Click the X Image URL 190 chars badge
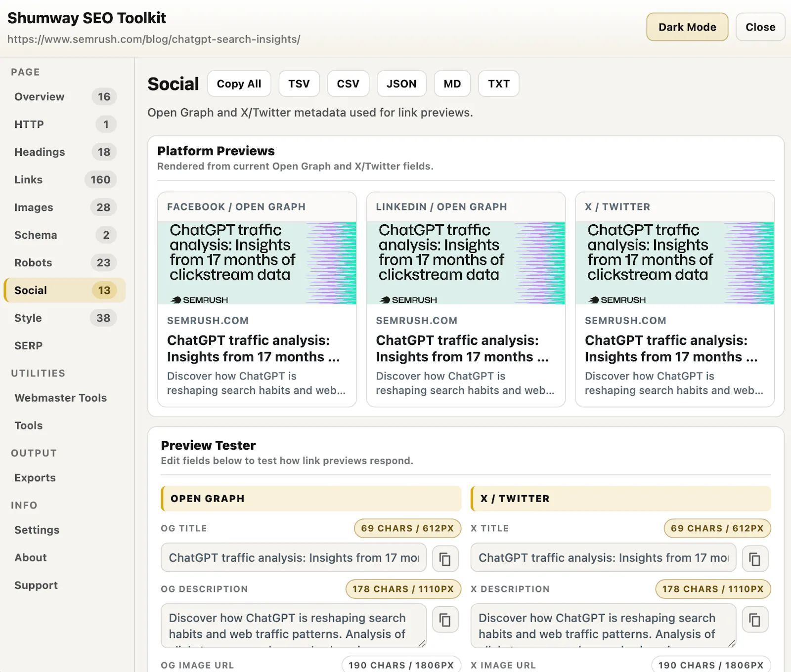Image resolution: width=791 pixels, height=672 pixels. [x=711, y=665]
